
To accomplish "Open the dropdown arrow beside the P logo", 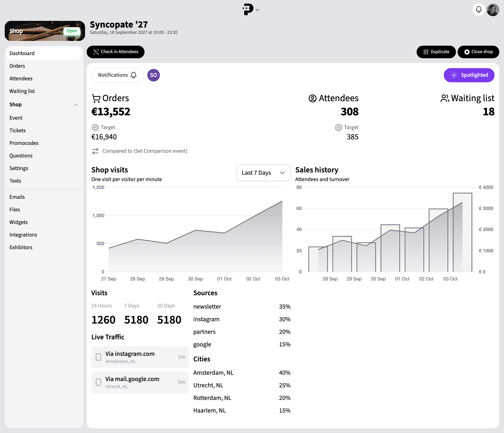I will (258, 10).
